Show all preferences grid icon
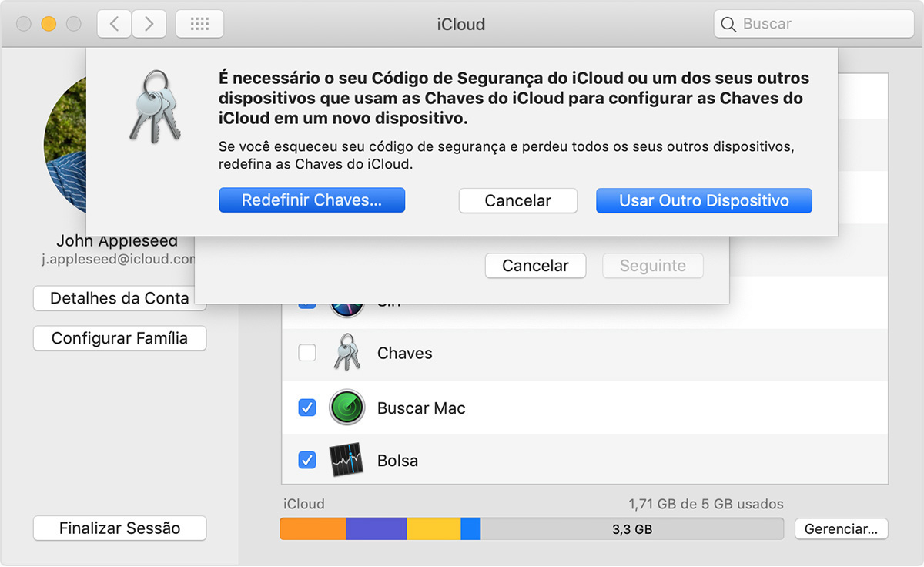 [199, 24]
